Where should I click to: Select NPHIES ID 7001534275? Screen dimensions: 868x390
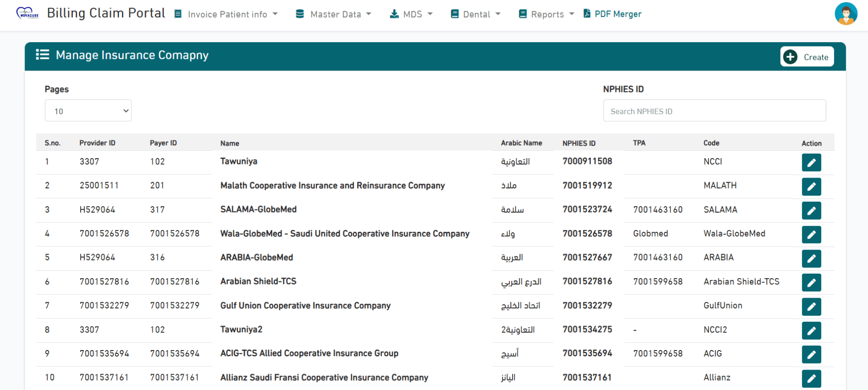(x=587, y=329)
